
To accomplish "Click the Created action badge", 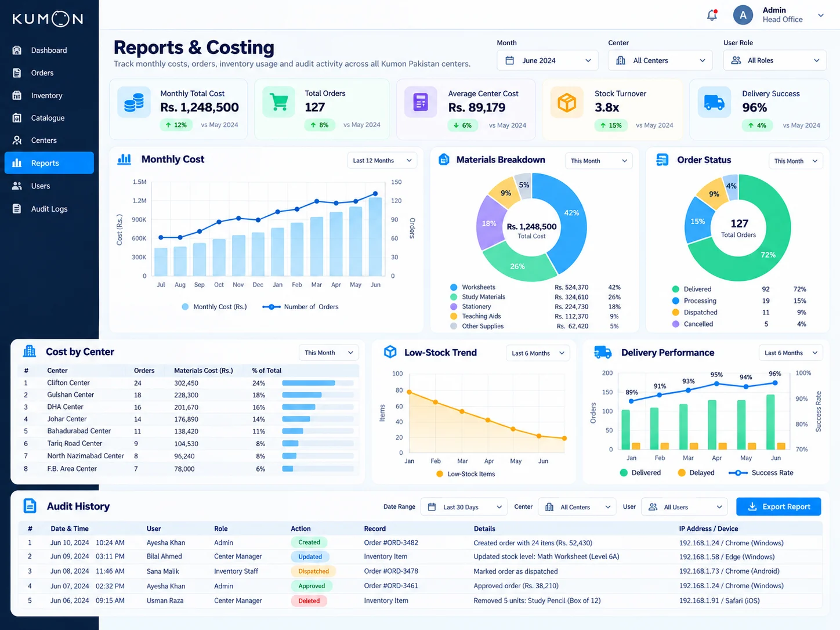I will pyautogui.click(x=309, y=542).
